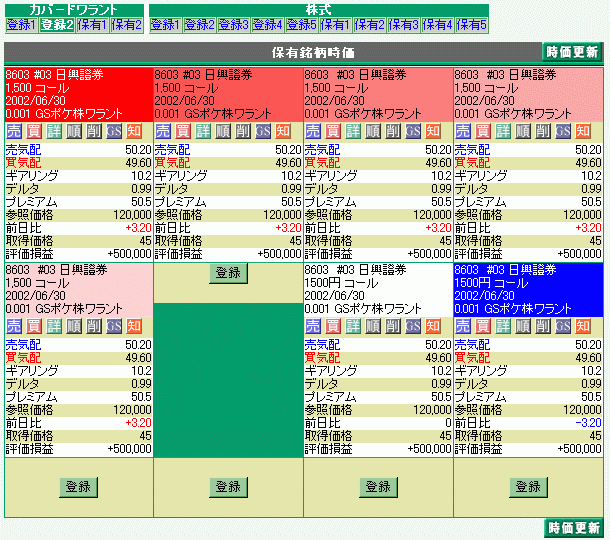Click the 売 sell icon in the white-header 1500円 cell

[313, 326]
